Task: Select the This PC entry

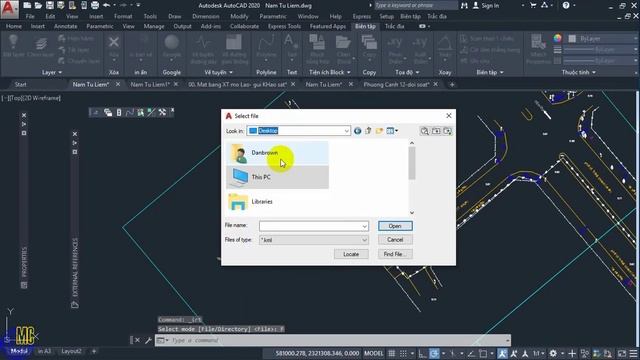Action: click(x=277, y=177)
